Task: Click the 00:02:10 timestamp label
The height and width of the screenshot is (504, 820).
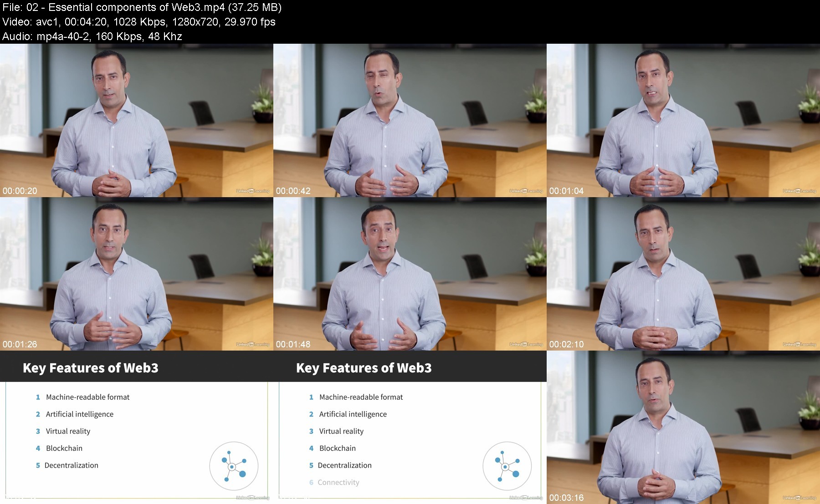Action: 566,344
